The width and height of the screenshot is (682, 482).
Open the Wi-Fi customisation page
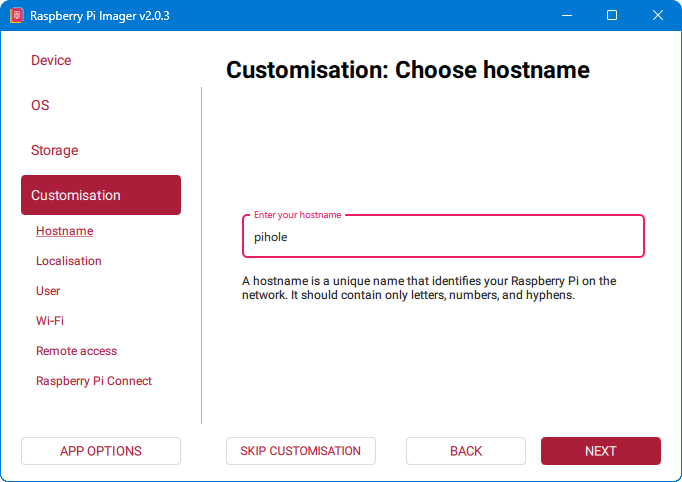(50, 321)
